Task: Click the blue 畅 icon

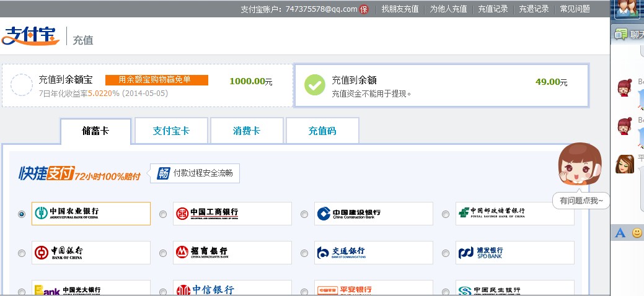Action: pyautogui.click(x=163, y=173)
